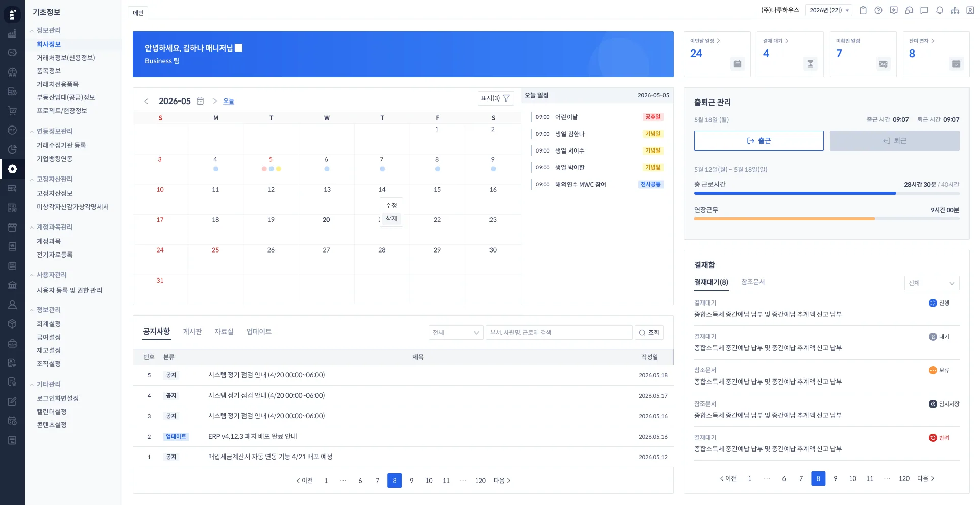Click the globe sidebar icon
Screen dimensions: 980x505
tap(12, 72)
